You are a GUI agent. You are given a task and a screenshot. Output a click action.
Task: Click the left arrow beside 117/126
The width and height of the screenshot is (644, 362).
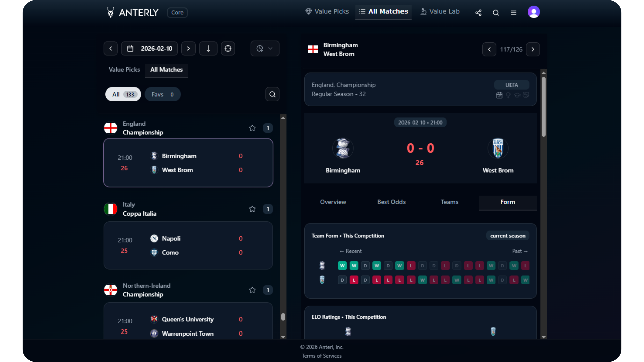(x=489, y=49)
